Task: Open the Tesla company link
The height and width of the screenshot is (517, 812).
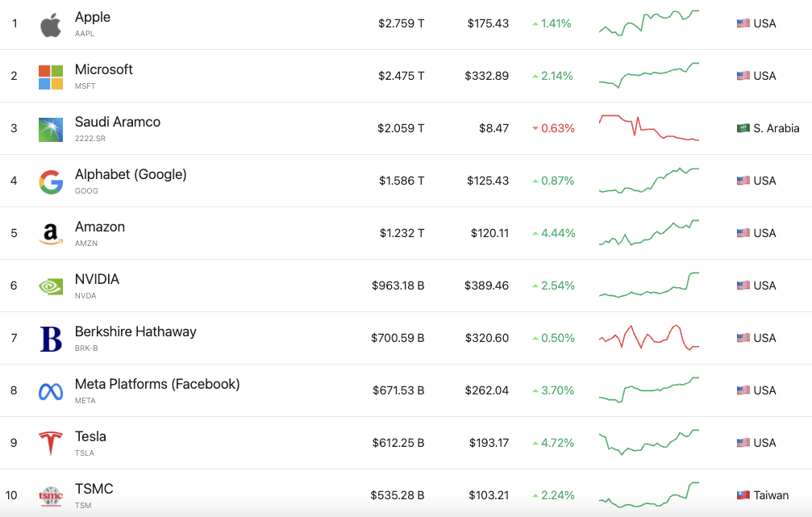Action: 90,436
